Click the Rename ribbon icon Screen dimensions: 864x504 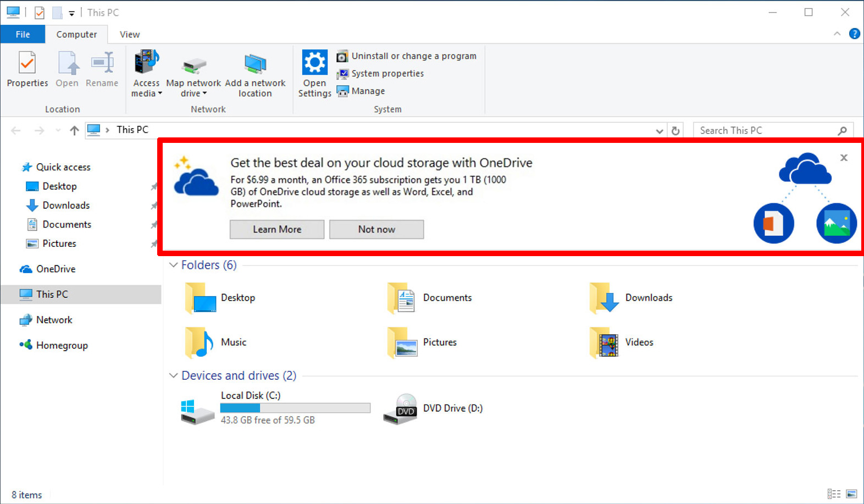(x=102, y=69)
